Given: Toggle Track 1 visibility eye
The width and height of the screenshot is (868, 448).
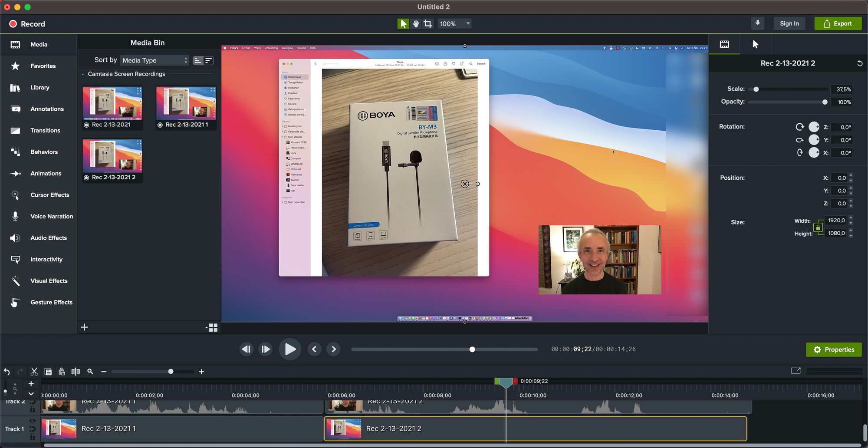Looking at the screenshot, I should 33,421.
